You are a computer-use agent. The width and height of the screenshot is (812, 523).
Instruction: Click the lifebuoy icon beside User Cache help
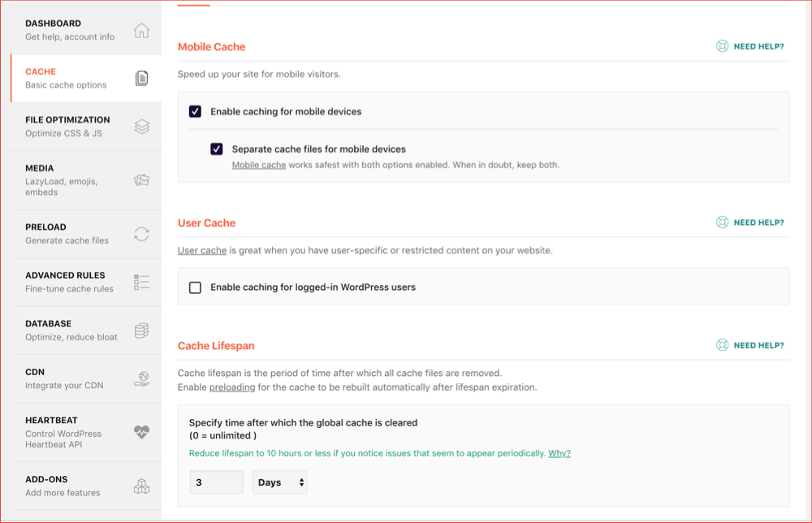[722, 223]
